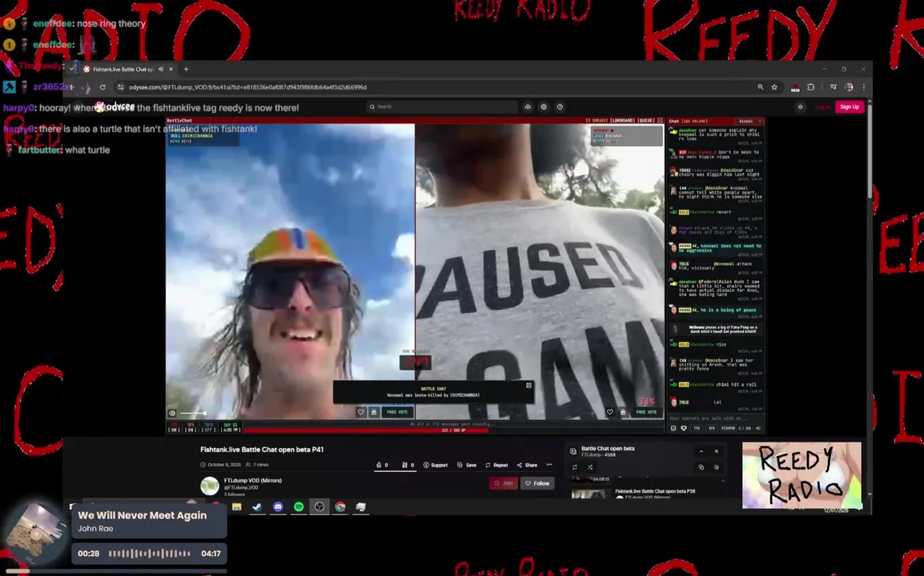Click the Support button
Image resolution: width=924 pixels, height=576 pixels.
(436, 465)
